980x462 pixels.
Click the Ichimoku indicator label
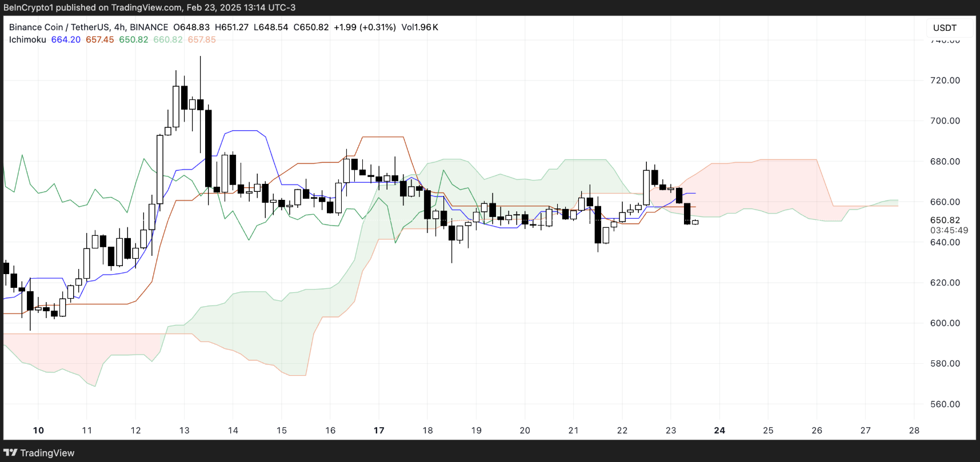pyautogui.click(x=27, y=39)
